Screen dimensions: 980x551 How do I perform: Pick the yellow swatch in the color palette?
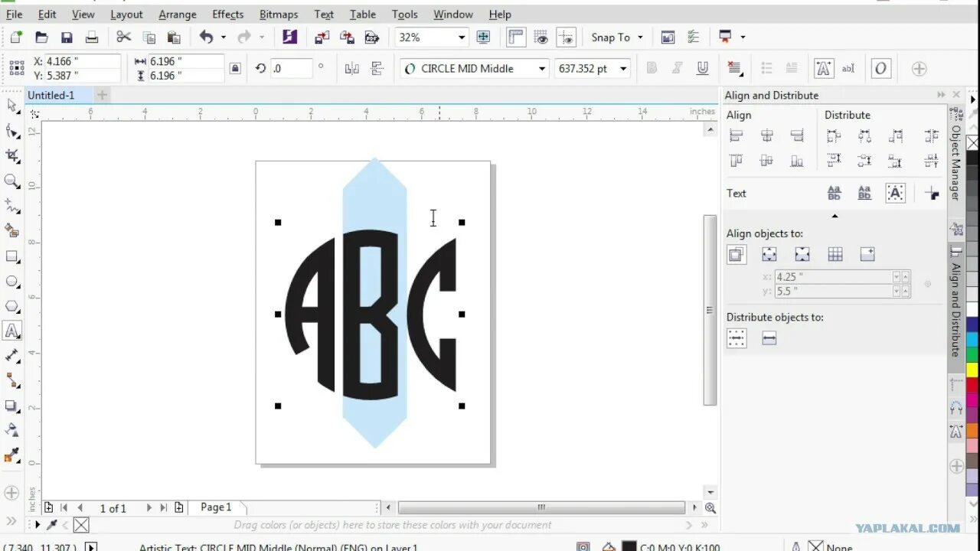click(x=972, y=369)
